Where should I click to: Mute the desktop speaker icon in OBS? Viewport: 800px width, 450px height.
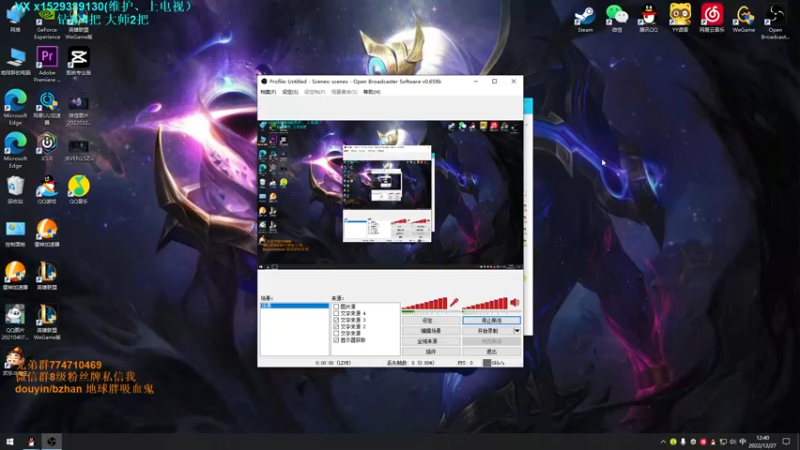coord(515,303)
